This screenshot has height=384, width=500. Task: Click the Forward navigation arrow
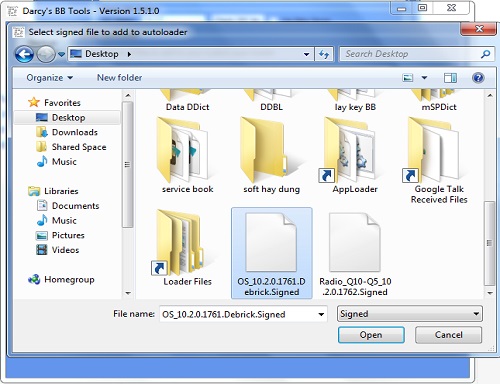tap(46, 54)
